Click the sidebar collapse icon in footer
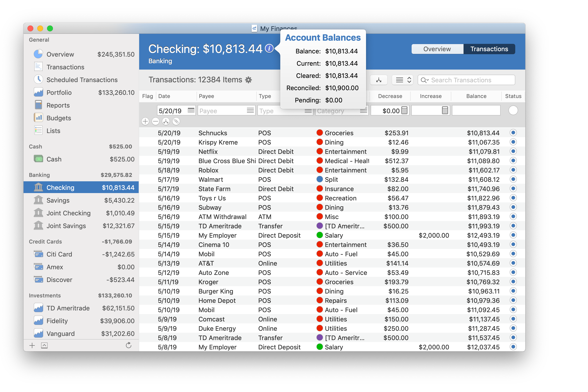 (44, 345)
